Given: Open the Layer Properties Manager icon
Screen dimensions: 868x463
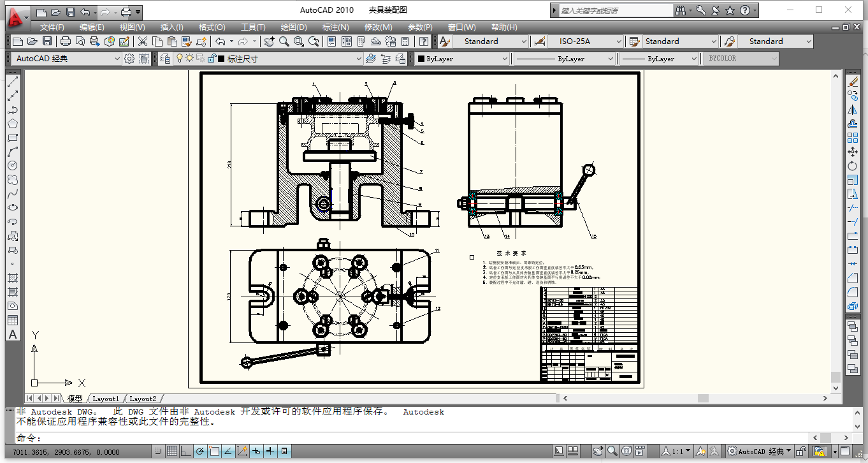Looking at the screenshot, I should pyautogui.click(x=165, y=59).
